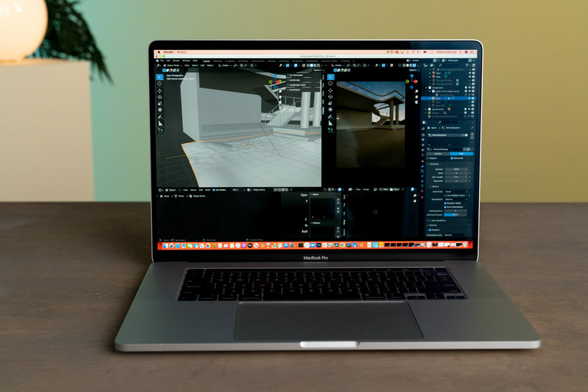Switch to the Shading workspace tab
588x392 pixels.
272,61
